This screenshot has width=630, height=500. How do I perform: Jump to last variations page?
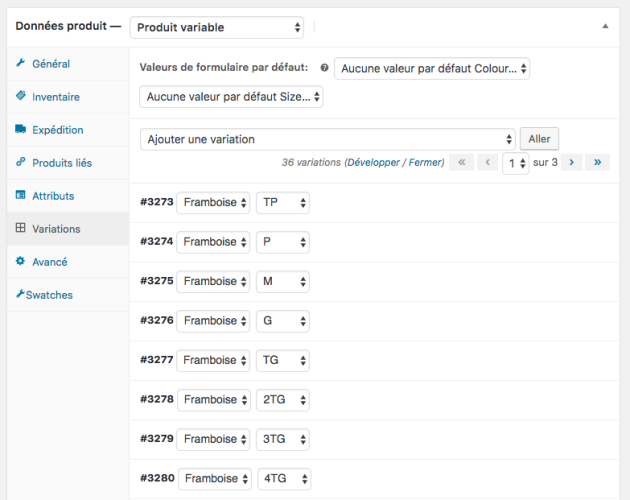click(x=598, y=162)
